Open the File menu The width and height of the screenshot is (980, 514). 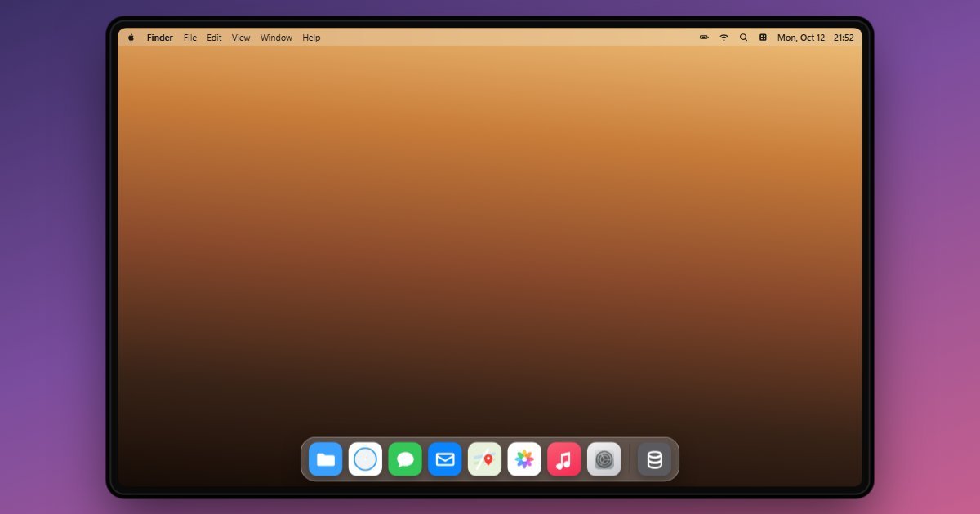pyautogui.click(x=190, y=38)
